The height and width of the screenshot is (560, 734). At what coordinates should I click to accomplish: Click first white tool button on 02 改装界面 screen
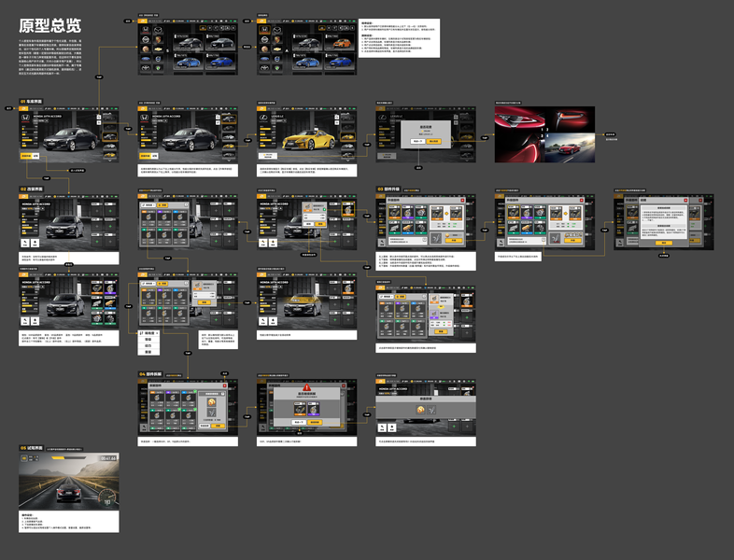pos(25,243)
